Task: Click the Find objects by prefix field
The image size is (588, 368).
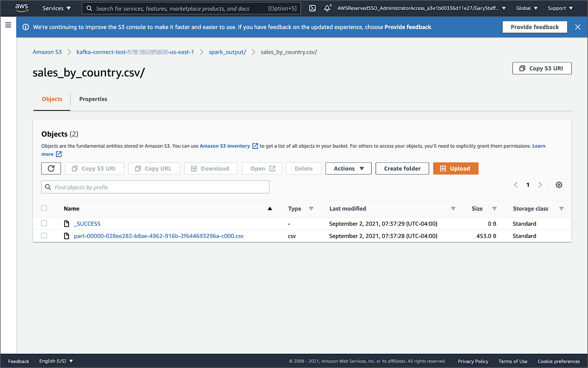Action: pyautogui.click(x=155, y=187)
